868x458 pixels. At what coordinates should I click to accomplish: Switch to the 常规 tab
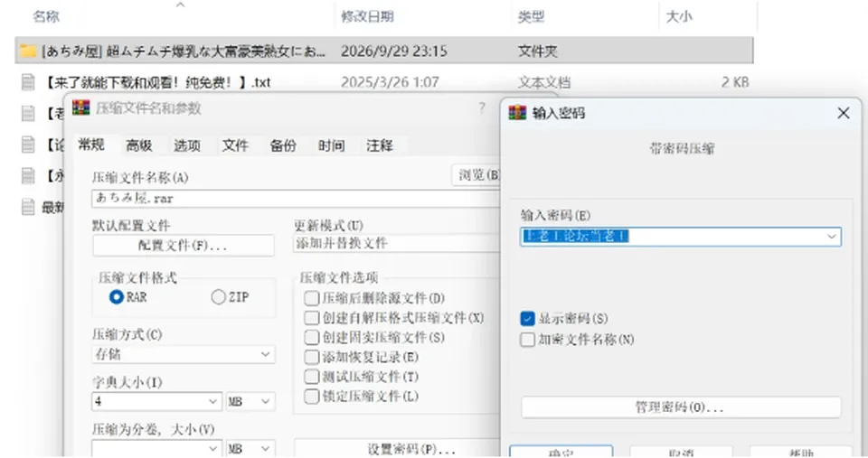click(91, 145)
